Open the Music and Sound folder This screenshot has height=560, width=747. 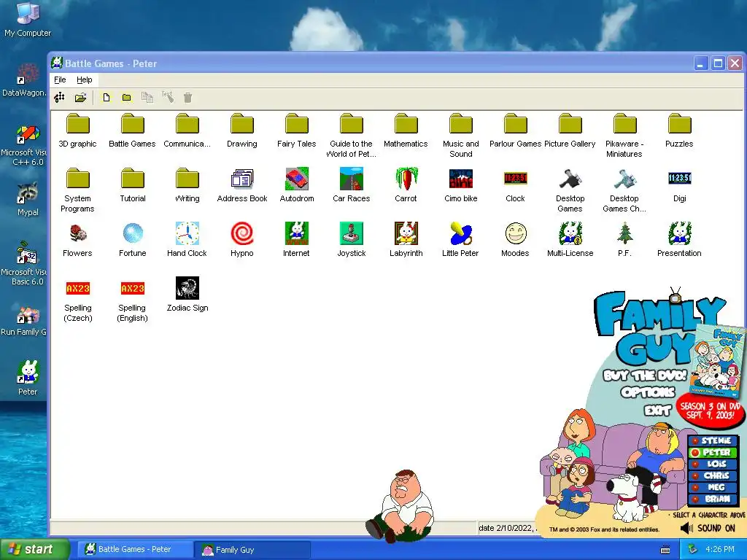461,124
